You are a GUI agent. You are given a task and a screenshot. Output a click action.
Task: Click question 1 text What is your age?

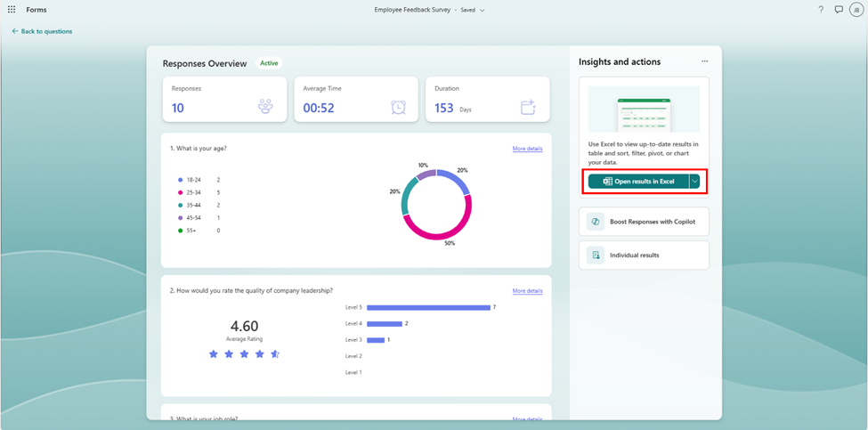point(199,149)
